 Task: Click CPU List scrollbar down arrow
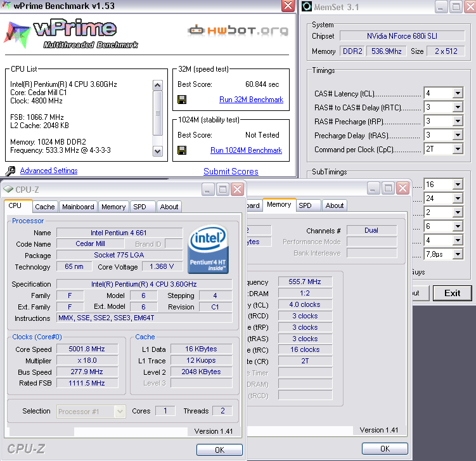[x=158, y=151]
